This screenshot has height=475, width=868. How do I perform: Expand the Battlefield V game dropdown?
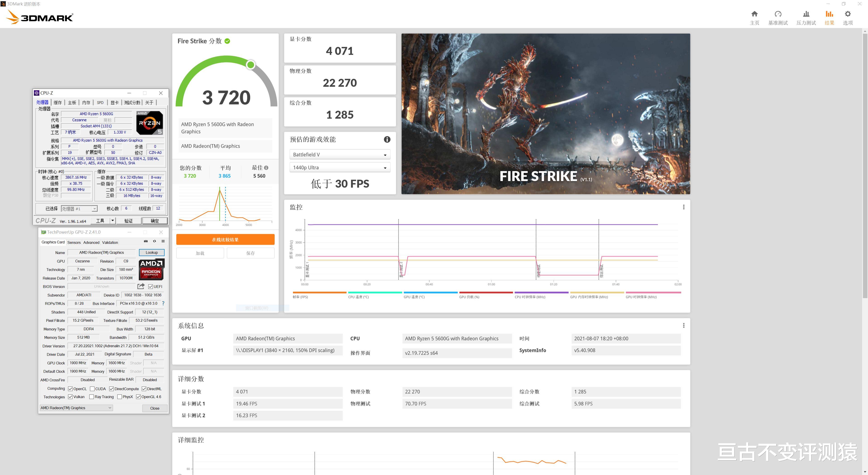point(339,154)
